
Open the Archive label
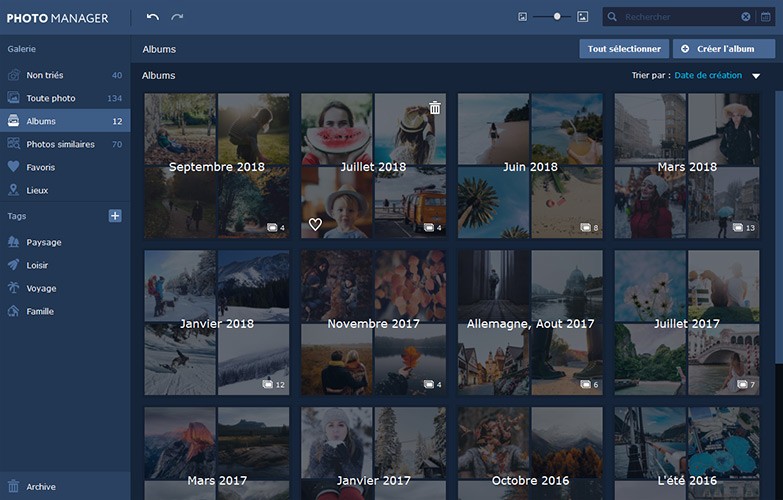[41, 487]
